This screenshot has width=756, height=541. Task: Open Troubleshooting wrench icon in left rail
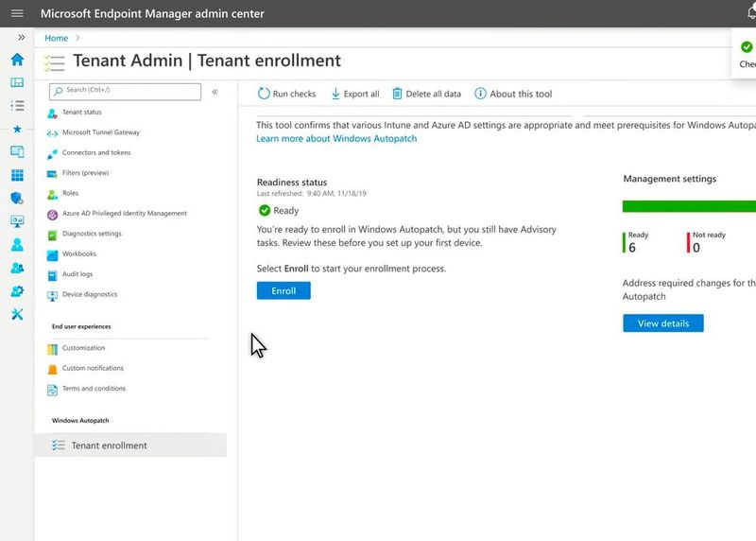pos(17,314)
